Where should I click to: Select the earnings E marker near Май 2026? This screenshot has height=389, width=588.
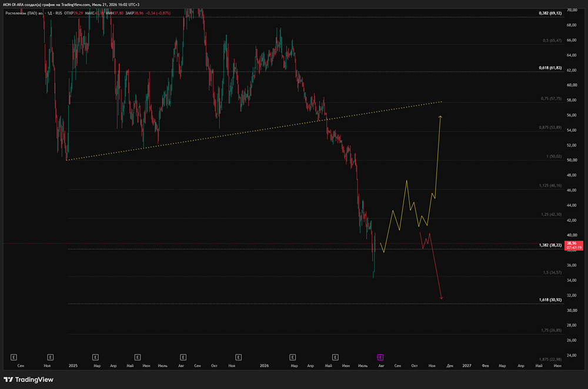point(335,357)
